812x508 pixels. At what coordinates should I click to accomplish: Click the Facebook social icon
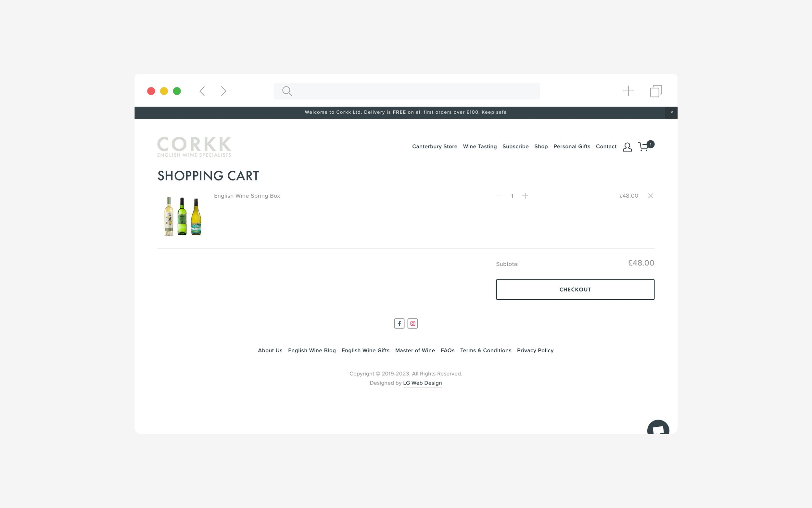[399, 324]
